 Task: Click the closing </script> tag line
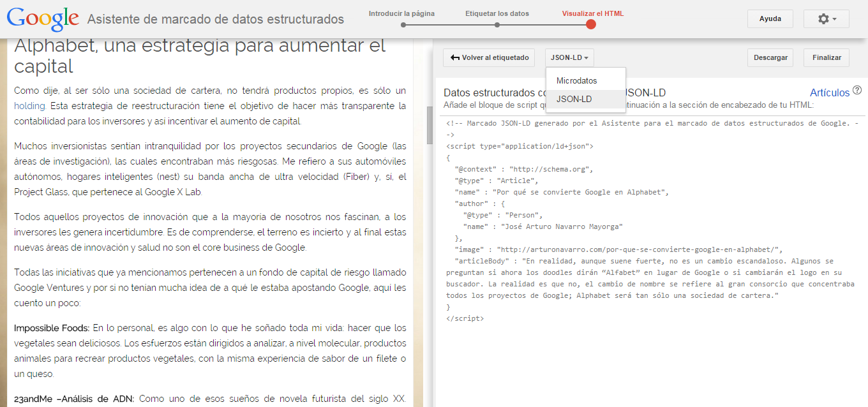tap(465, 318)
